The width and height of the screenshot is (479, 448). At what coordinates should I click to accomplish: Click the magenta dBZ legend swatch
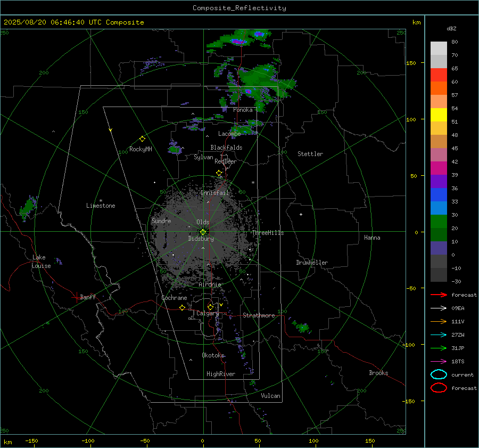(439, 168)
